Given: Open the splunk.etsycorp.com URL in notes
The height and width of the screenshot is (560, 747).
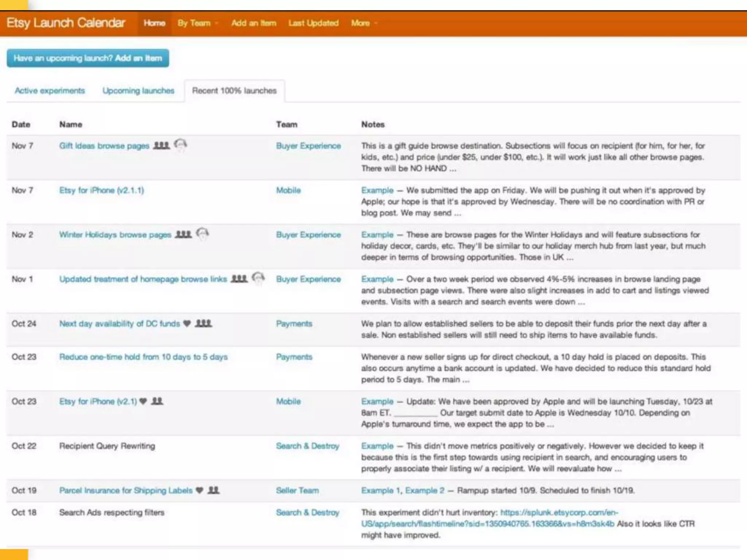Looking at the screenshot, I should pyautogui.click(x=559, y=512).
